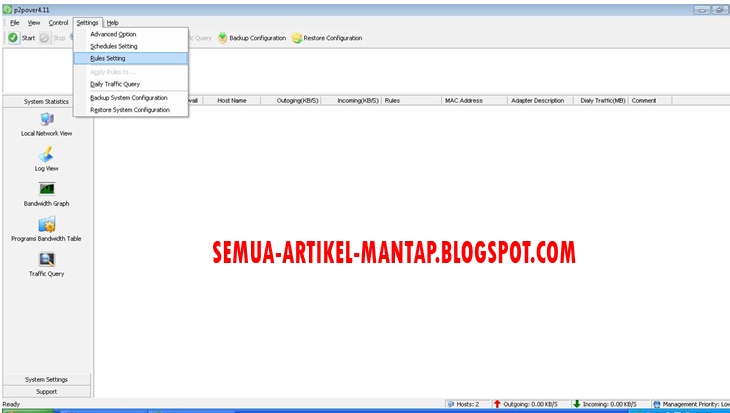Click the Local Network View label
730x413 pixels.
tap(47, 134)
